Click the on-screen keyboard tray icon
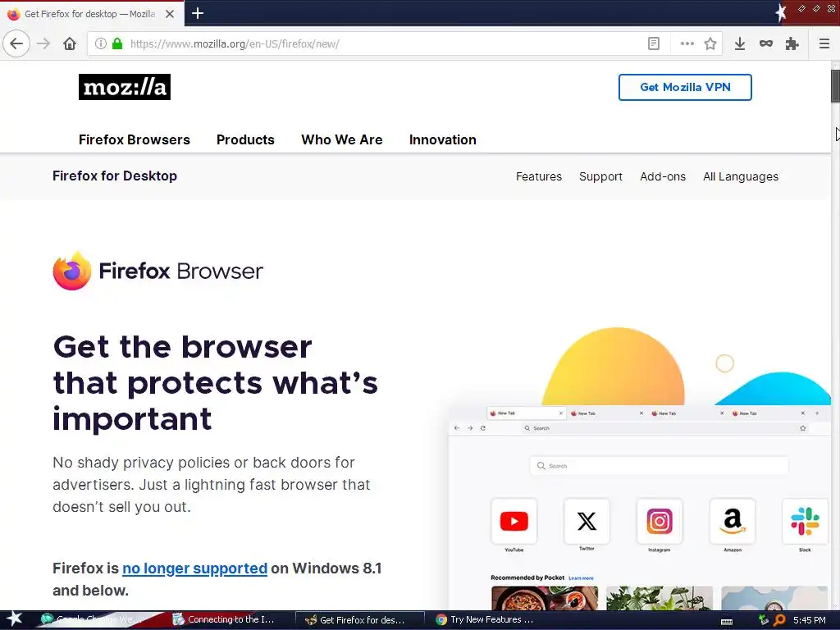Viewport: 840px width, 630px height. tap(727, 622)
